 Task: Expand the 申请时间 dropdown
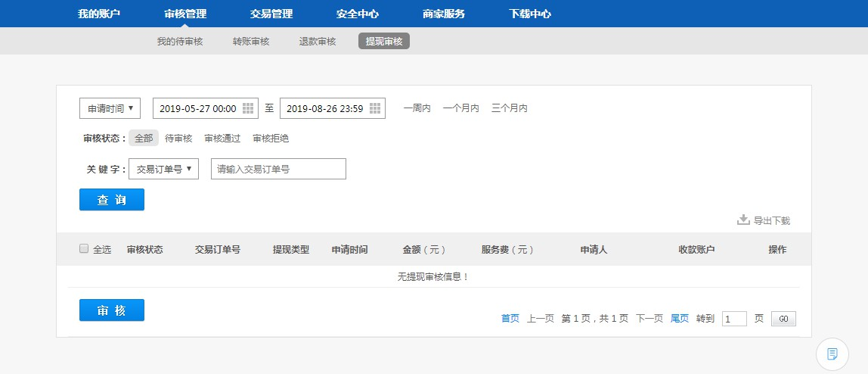(x=110, y=108)
